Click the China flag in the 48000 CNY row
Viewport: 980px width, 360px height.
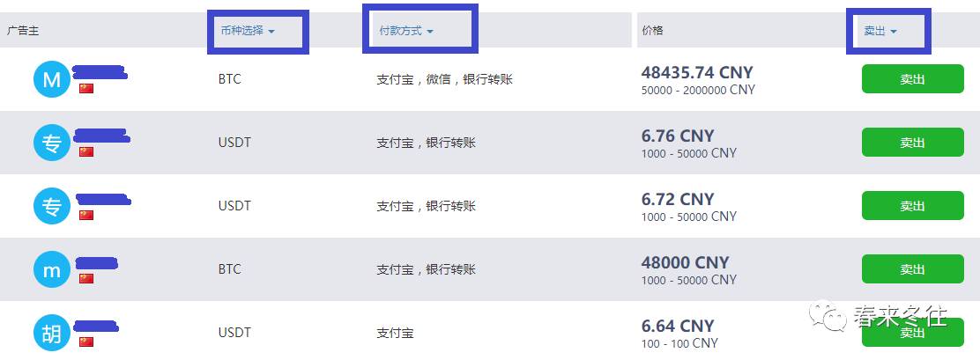(86, 278)
